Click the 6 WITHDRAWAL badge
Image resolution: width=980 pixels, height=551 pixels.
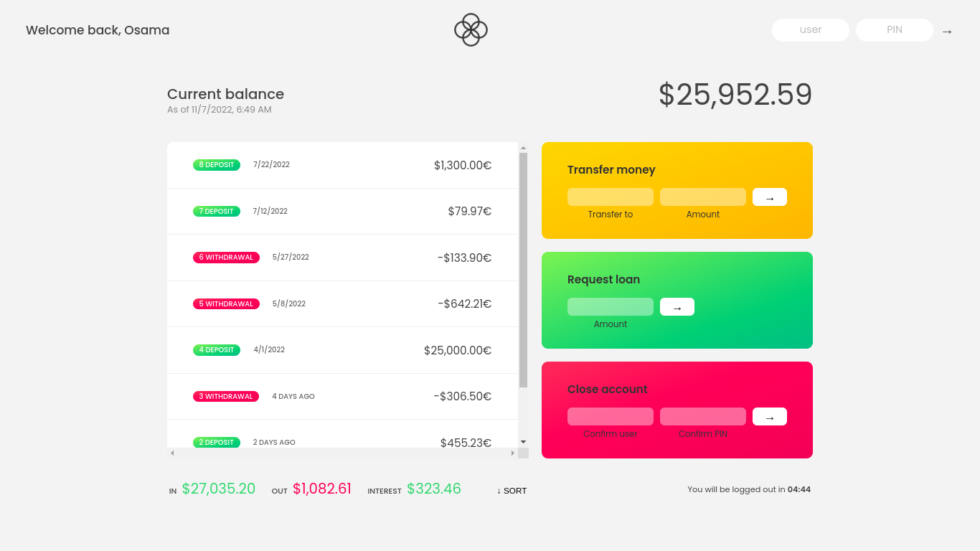click(x=226, y=257)
